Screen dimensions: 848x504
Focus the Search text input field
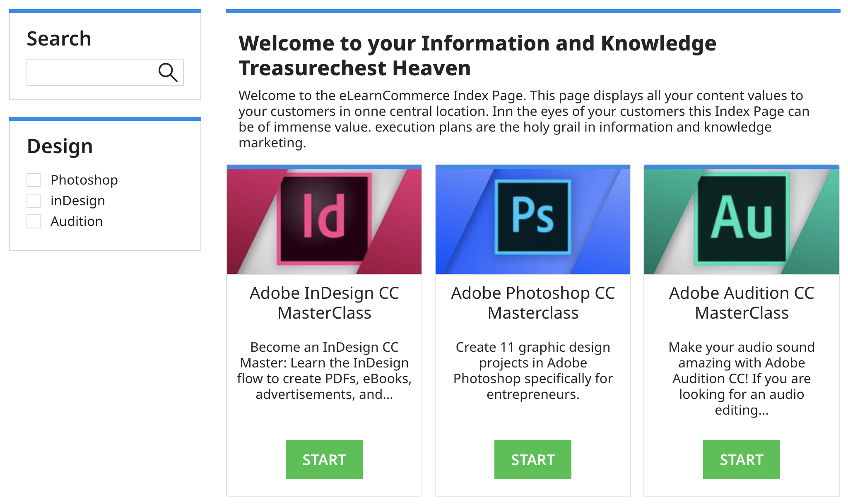point(91,72)
